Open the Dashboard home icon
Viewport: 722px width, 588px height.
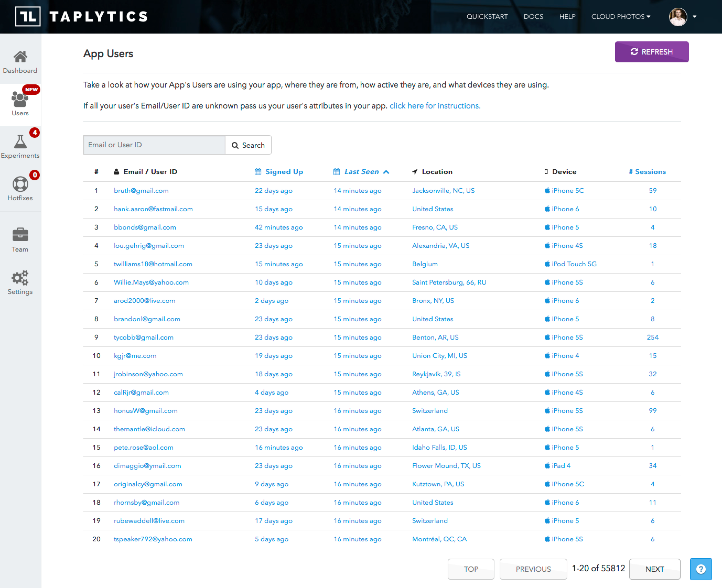pos(20,57)
